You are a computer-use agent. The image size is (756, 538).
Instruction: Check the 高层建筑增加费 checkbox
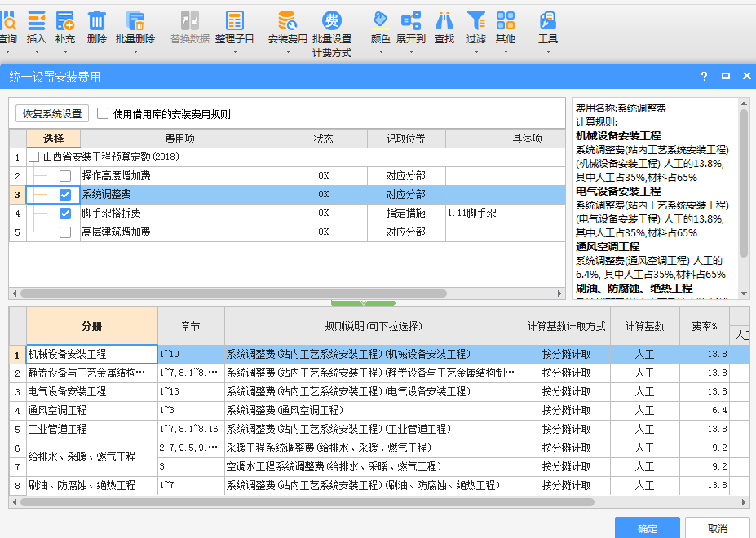point(65,232)
